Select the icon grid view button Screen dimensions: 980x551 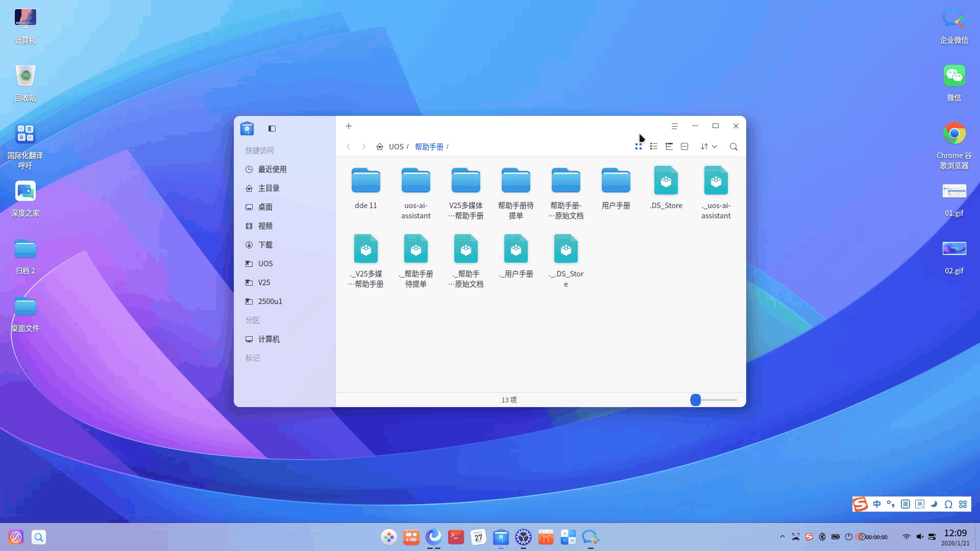638,146
